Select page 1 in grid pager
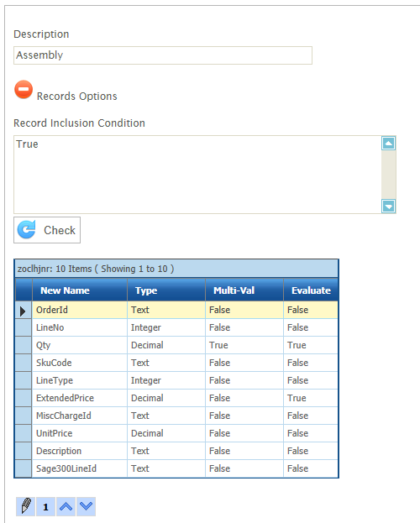The width and height of the screenshot is (420, 523). 45,507
